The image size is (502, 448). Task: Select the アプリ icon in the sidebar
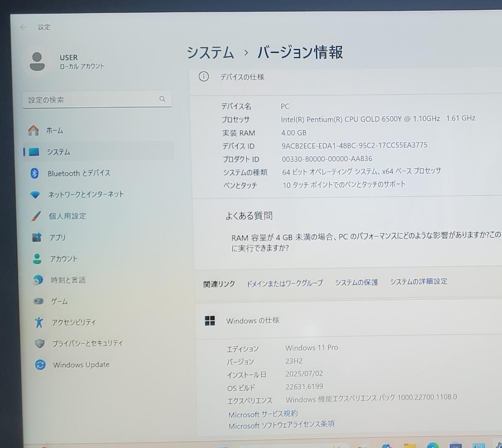pyautogui.click(x=36, y=237)
